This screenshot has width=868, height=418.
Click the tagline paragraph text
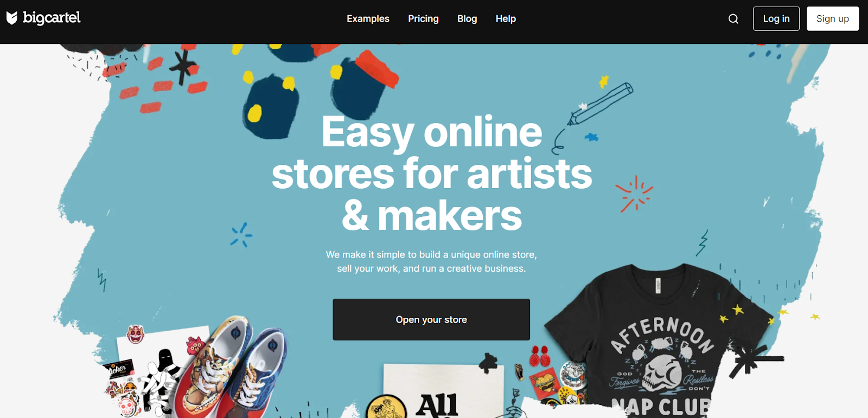click(x=431, y=261)
